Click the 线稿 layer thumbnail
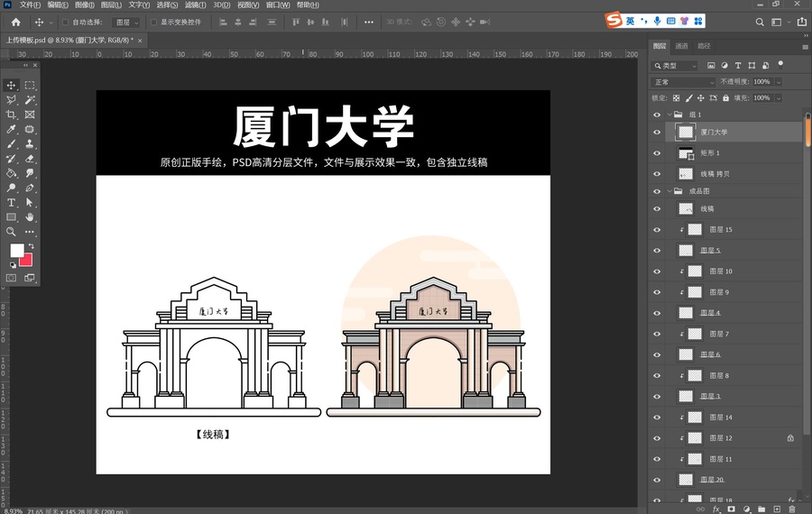Viewport: 812px width, 514px height. pyautogui.click(x=686, y=209)
